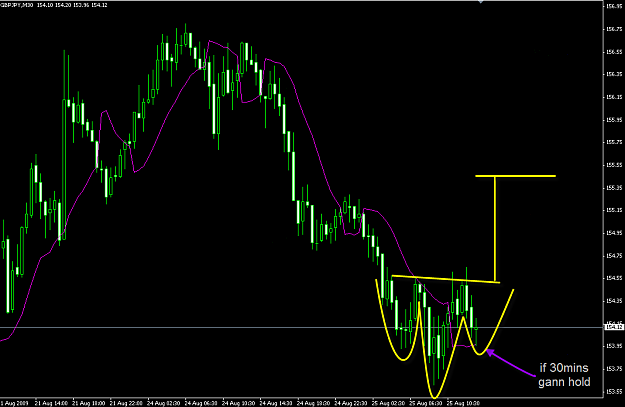
Task: Click the 153.95 price axis label
Action: [614, 346]
